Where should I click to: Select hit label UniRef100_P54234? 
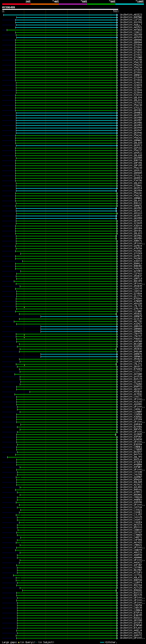(131, 67)
